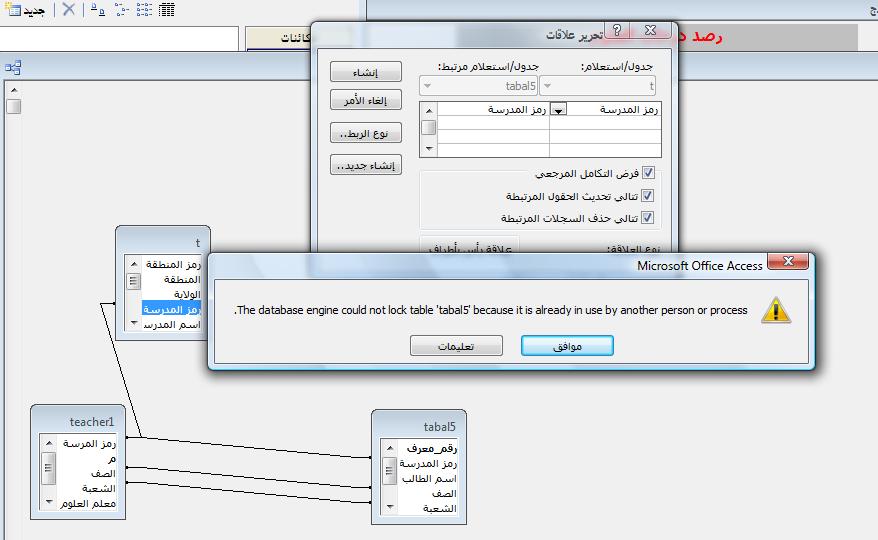Select رمز المنطقة in table t
The height and width of the screenshot is (540, 878).
[x=173, y=264]
